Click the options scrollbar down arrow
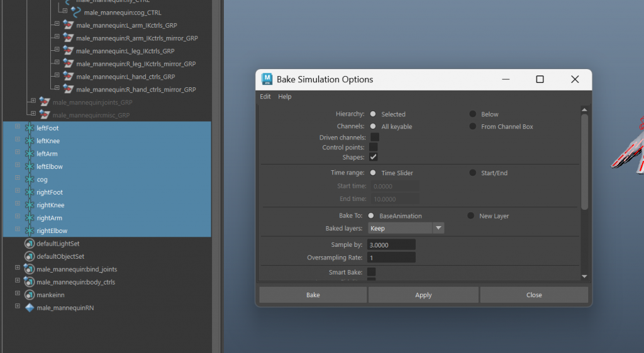The height and width of the screenshot is (353, 644). click(x=584, y=276)
